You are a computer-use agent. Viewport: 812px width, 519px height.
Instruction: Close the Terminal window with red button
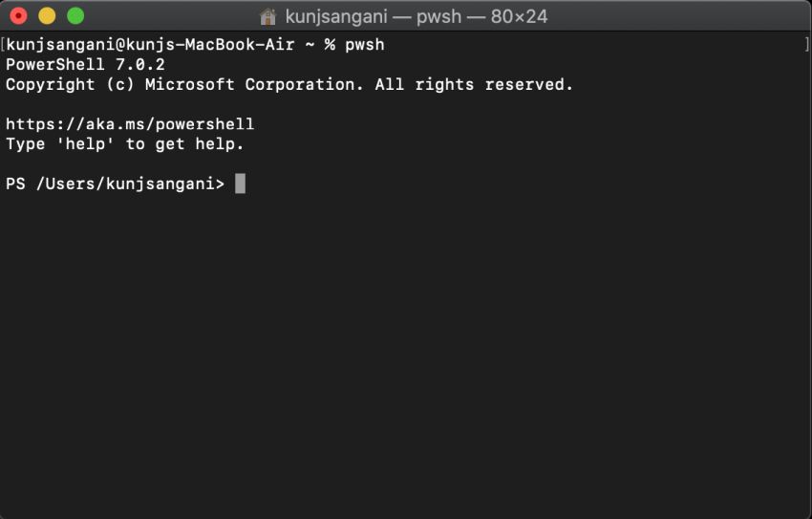point(19,16)
